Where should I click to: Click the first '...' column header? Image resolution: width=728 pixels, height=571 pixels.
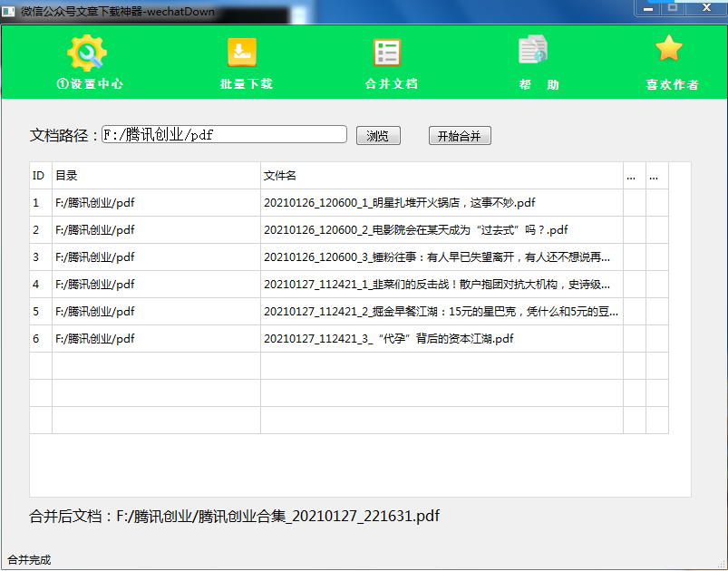[x=635, y=176]
